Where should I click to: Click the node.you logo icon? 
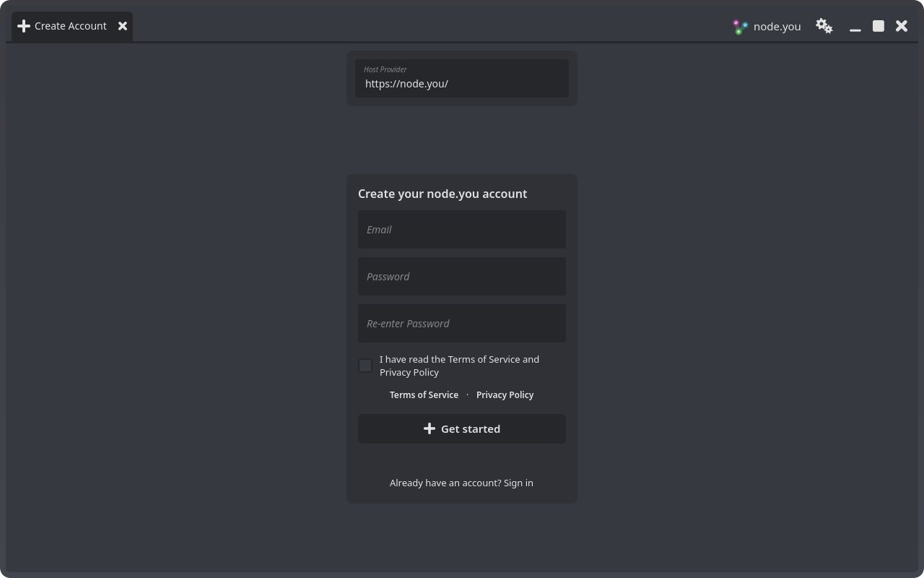pyautogui.click(x=740, y=27)
